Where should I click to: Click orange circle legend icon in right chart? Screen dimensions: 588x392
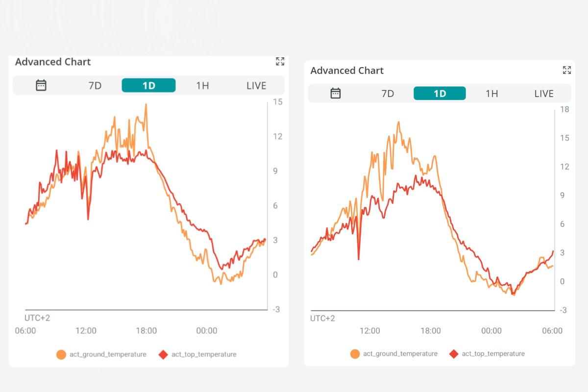pos(355,354)
